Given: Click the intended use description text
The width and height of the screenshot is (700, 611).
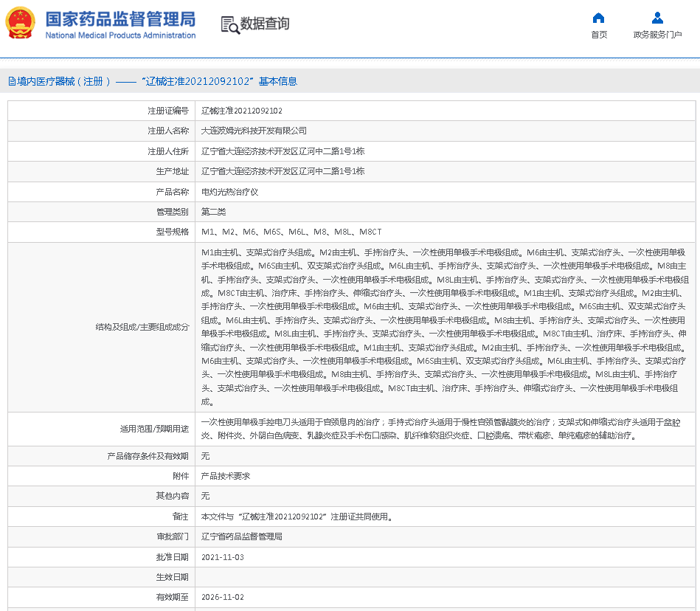Looking at the screenshot, I should 440,429.
